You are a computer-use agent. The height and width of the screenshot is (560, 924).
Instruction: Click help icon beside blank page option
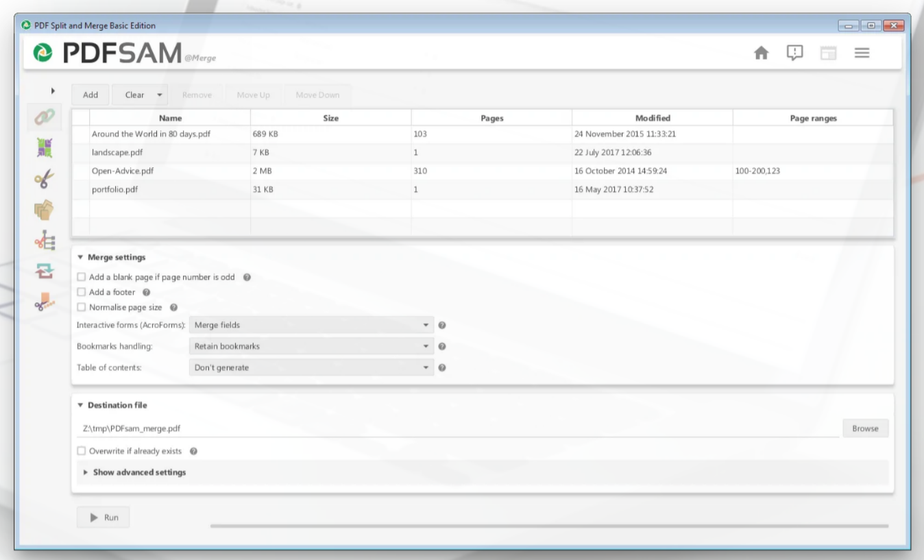(x=247, y=278)
